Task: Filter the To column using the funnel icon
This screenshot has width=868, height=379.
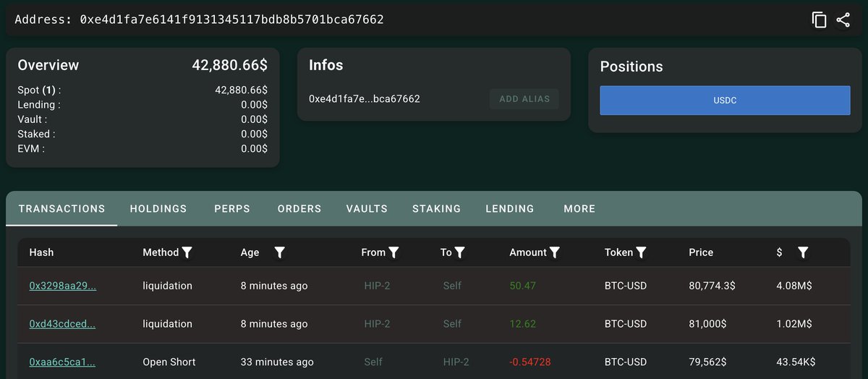Action: [x=459, y=252]
